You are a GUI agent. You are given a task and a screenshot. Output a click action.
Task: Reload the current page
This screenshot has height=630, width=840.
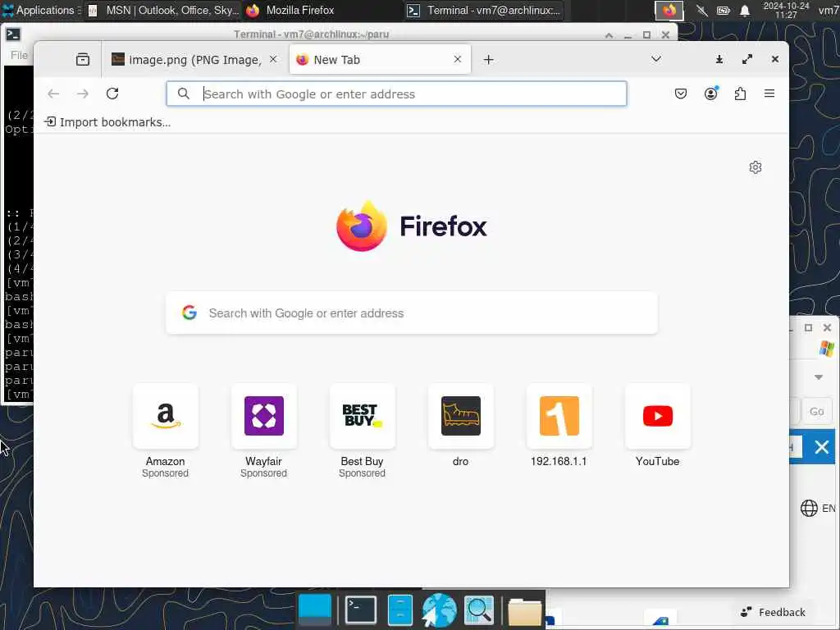[112, 94]
